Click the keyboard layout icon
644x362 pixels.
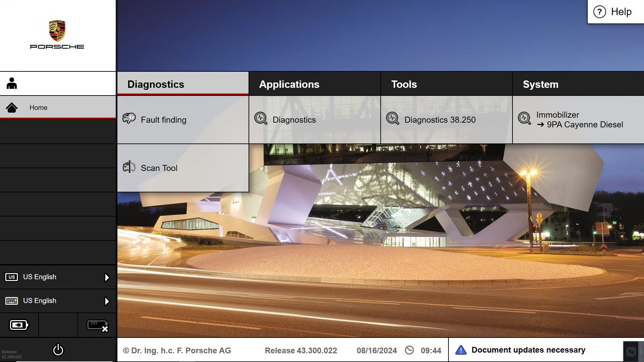(12, 301)
